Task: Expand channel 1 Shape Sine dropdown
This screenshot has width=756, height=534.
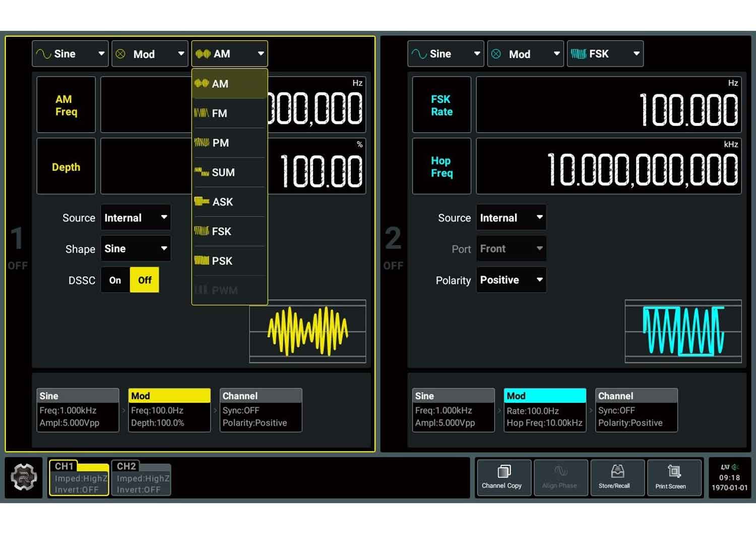Action: tap(136, 248)
